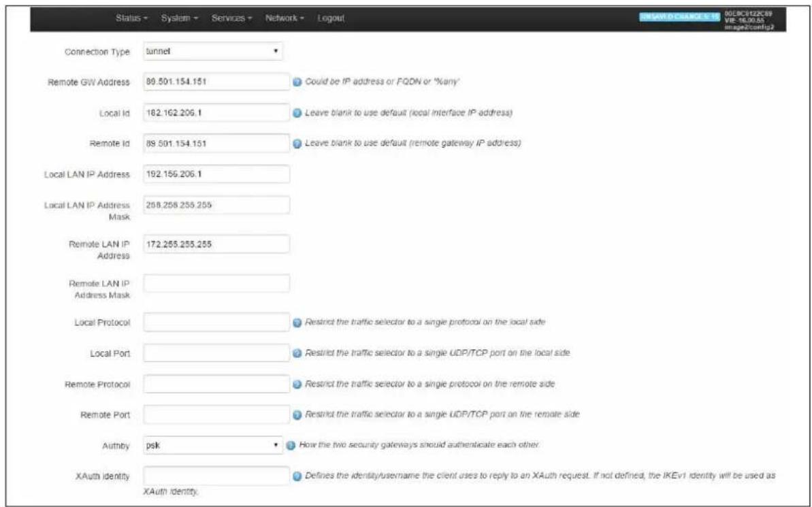Open the Authby dropdown
812x507 pixels.
(213, 445)
